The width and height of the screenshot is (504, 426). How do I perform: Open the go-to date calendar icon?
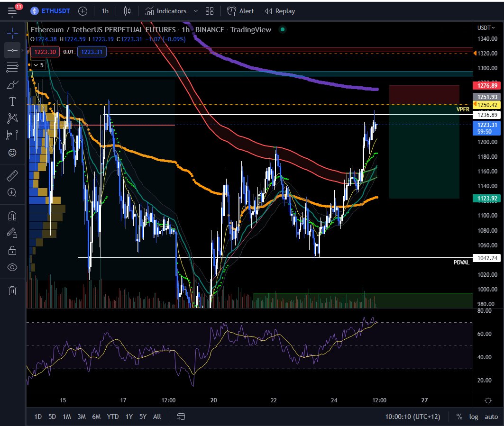click(x=181, y=417)
